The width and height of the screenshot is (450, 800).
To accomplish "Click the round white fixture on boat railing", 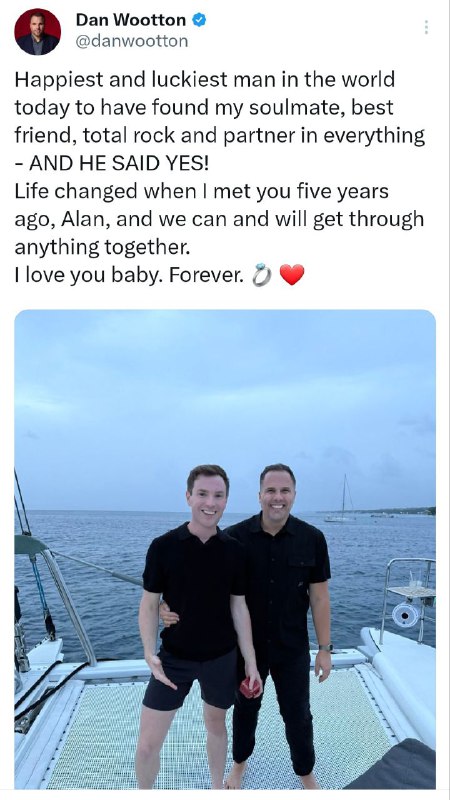I will click(406, 615).
